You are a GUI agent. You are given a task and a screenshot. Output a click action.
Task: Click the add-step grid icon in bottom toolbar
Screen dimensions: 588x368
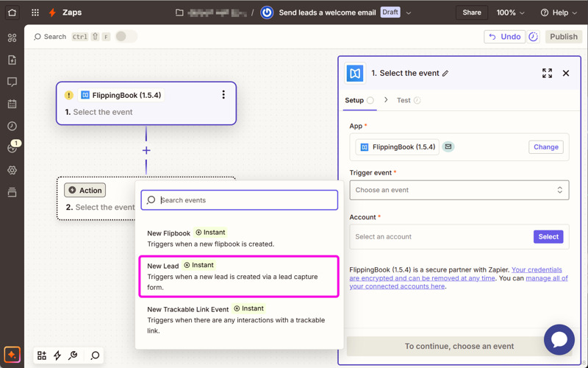pyautogui.click(x=42, y=355)
